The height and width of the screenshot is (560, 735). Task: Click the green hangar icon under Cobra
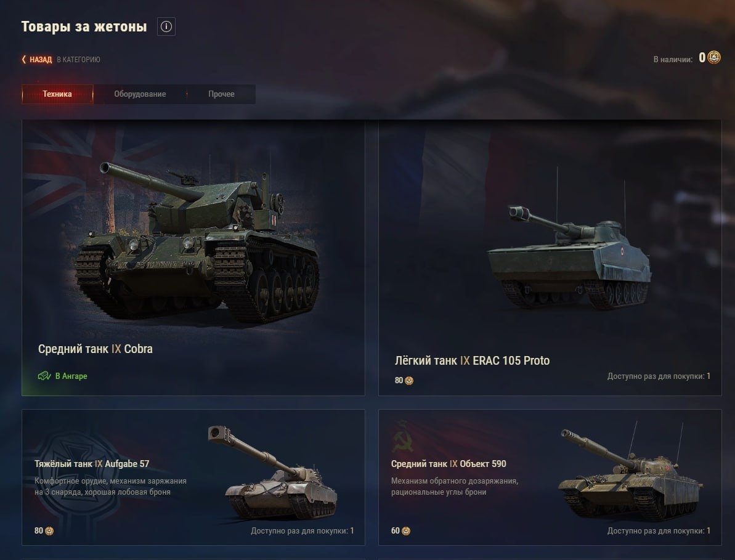pyautogui.click(x=44, y=376)
